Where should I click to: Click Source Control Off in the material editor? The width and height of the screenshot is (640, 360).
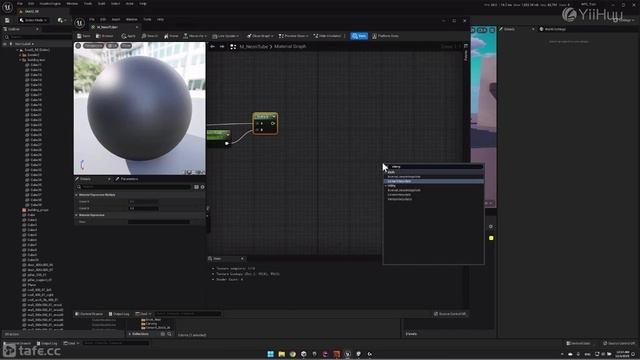[x=450, y=314]
